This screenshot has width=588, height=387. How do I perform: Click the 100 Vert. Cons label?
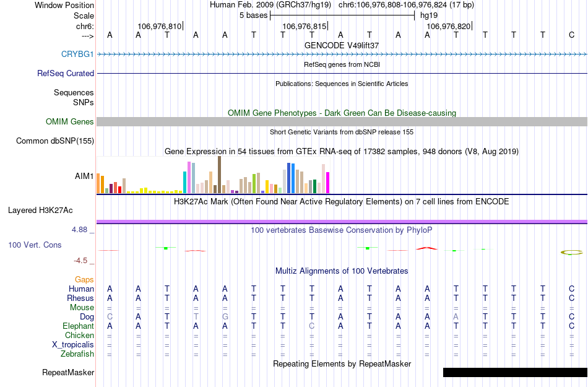point(35,245)
